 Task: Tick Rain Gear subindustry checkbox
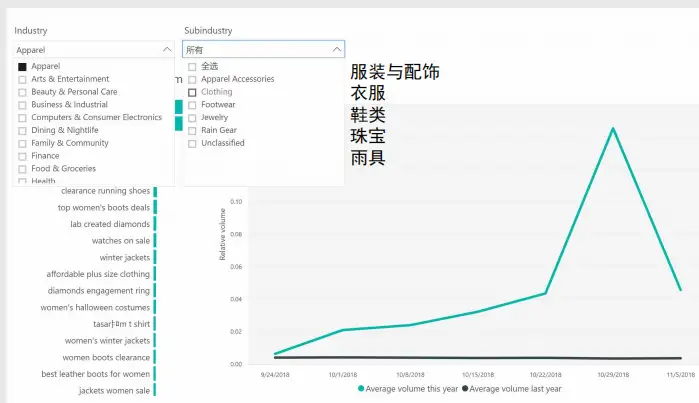[x=192, y=131]
